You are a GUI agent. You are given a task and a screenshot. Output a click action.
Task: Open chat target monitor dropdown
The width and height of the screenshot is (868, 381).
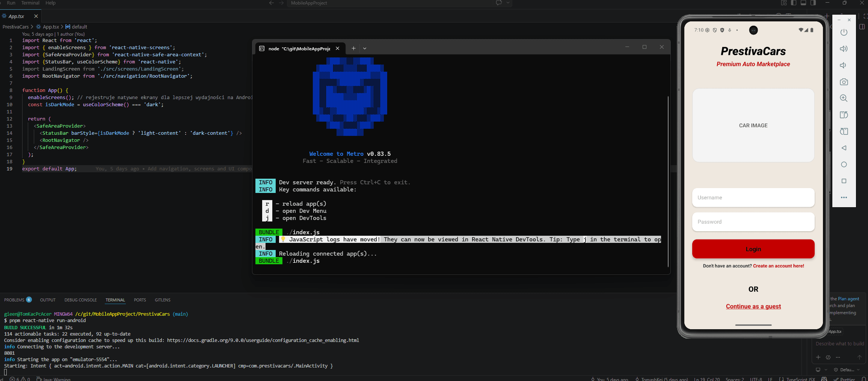click(x=821, y=370)
